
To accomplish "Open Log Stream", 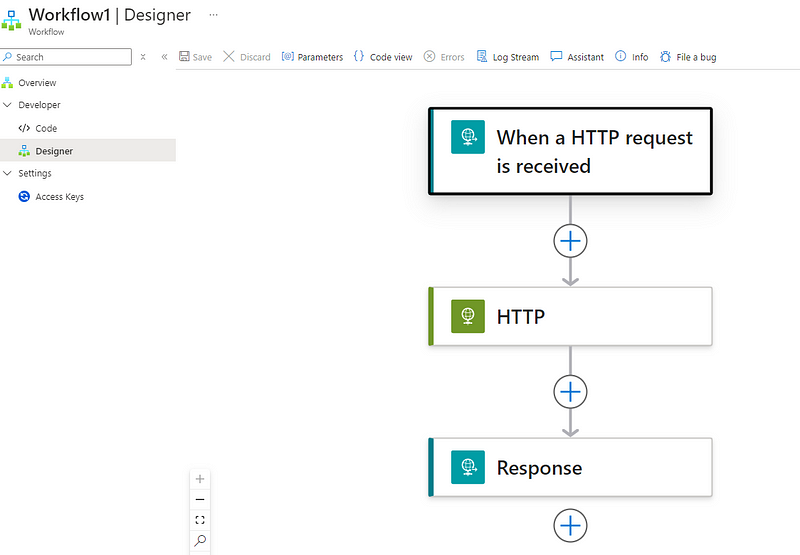I will [508, 57].
